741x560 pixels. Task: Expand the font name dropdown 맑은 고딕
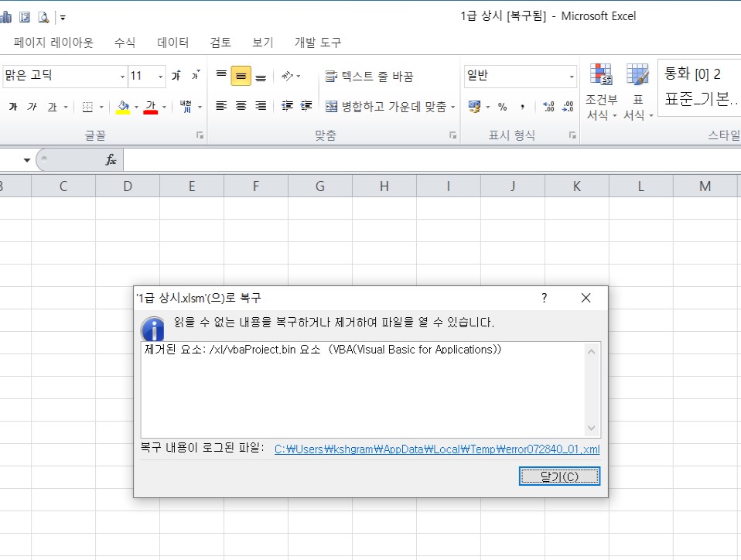point(122,76)
